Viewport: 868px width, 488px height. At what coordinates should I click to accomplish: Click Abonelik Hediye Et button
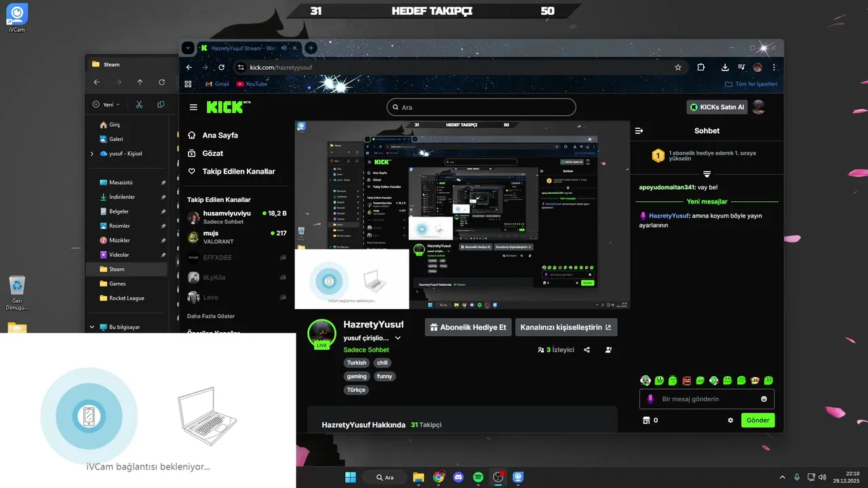[x=468, y=327]
